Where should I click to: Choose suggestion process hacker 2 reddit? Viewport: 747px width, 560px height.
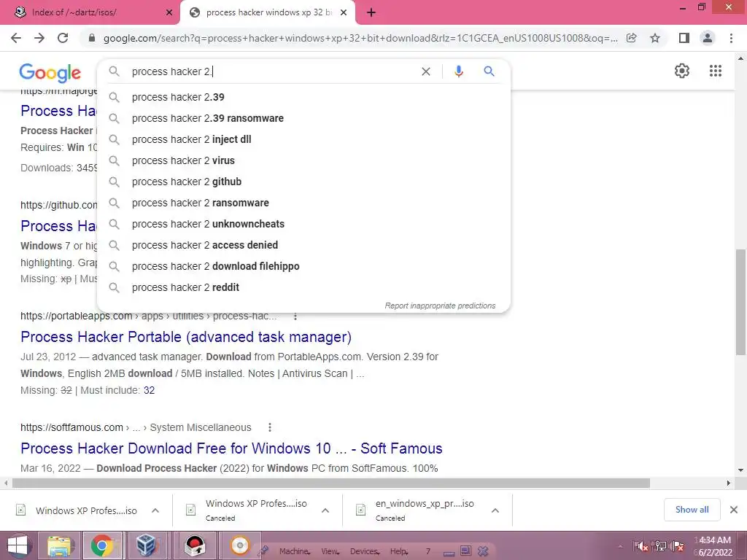[304, 287]
